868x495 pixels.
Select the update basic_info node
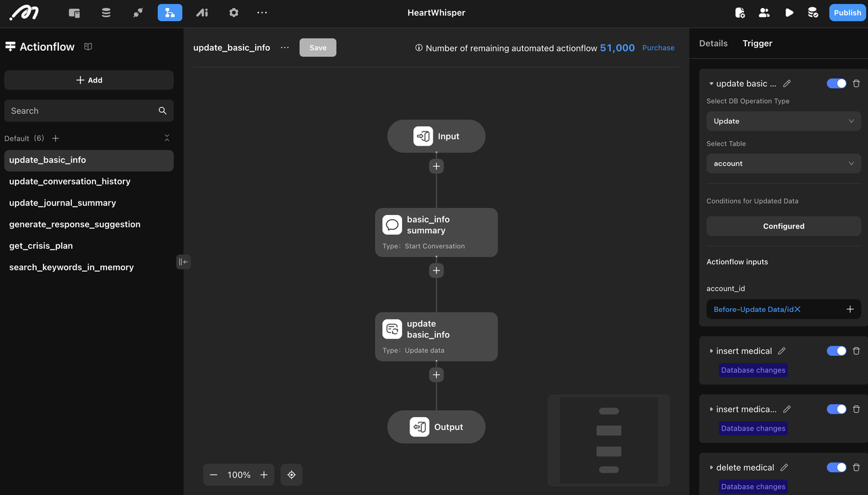pyautogui.click(x=436, y=336)
